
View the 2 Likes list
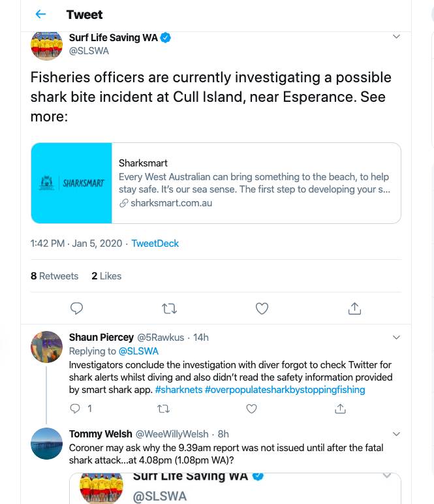pyautogui.click(x=106, y=276)
